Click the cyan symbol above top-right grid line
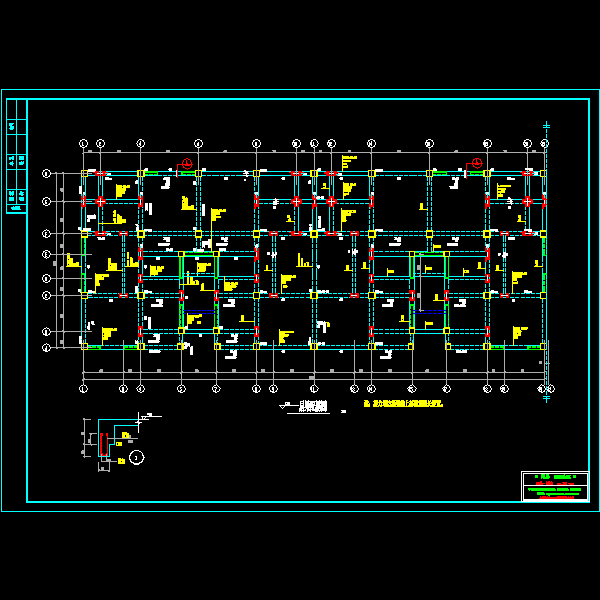The width and height of the screenshot is (600, 600). tap(546, 127)
